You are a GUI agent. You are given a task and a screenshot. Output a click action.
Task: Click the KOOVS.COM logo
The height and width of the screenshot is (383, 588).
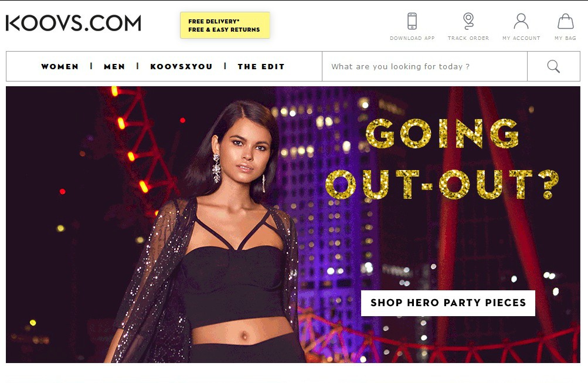pyautogui.click(x=73, y=23)
